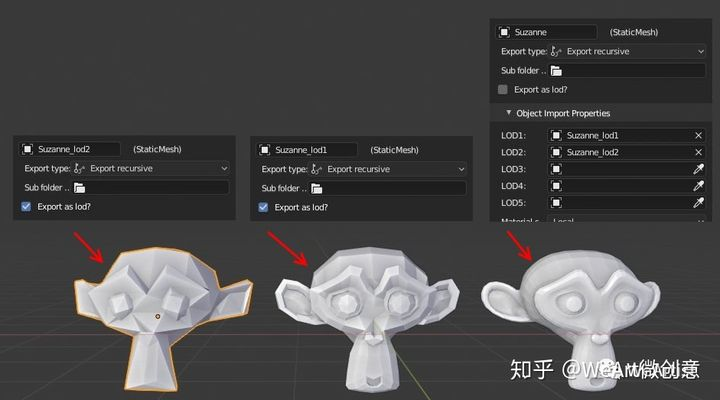Click folder icon in Suzanne_lod1 sub folder

316,188
